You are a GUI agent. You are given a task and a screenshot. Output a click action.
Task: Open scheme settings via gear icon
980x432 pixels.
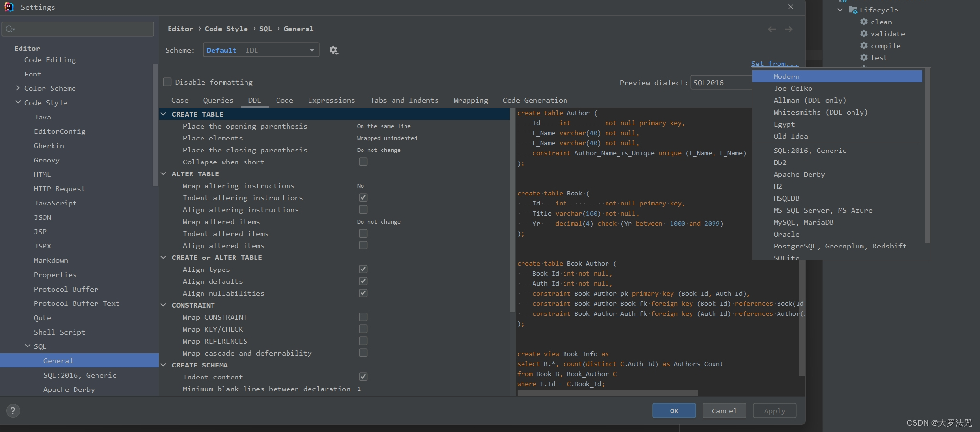[333, 50]
